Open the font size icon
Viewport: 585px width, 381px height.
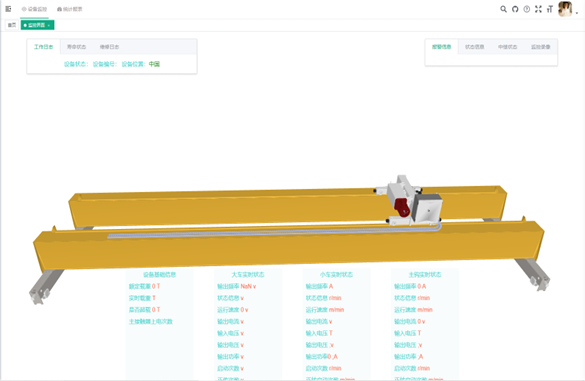[x=550, y=9]
